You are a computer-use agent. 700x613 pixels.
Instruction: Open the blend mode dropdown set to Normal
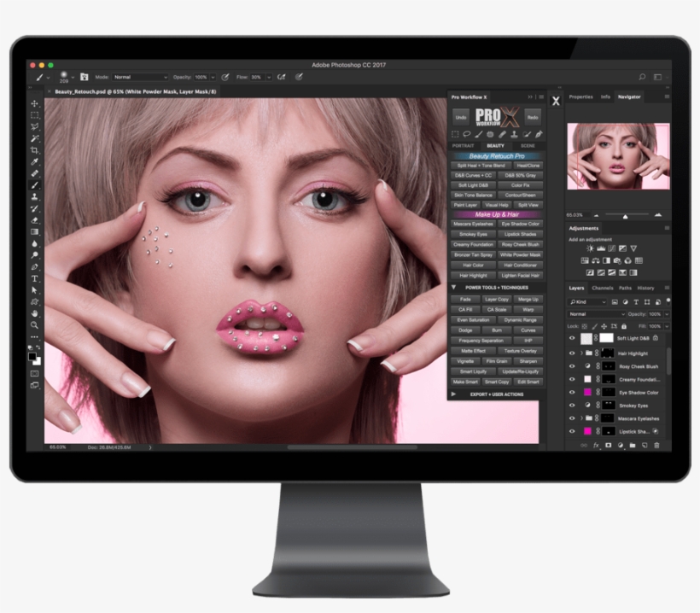click(595, 314)
